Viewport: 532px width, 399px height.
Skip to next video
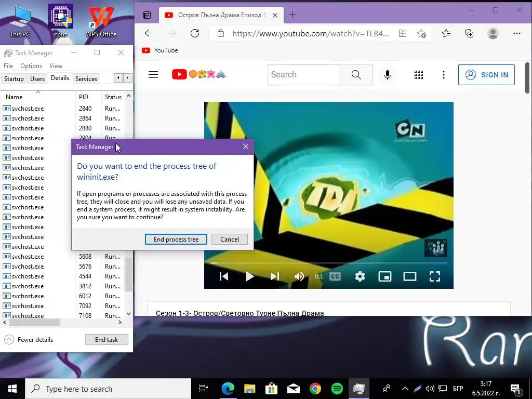coord(275,276)
